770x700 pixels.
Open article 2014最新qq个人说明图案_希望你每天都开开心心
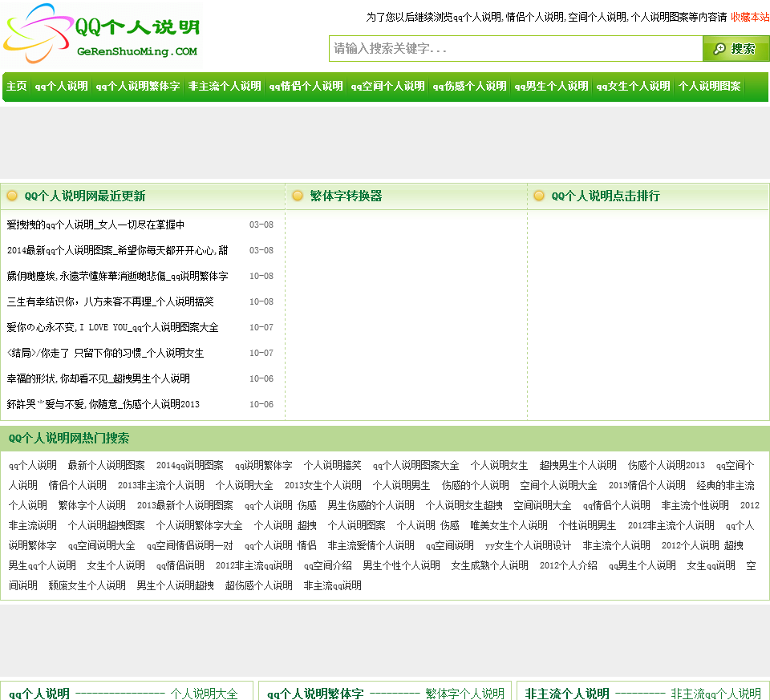pyautogui.click(x=117, y=250)
